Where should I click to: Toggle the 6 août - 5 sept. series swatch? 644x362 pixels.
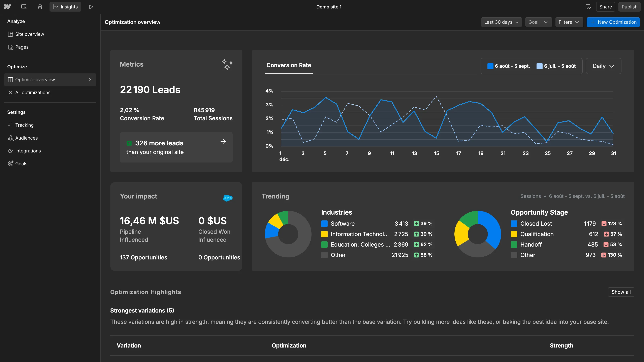[x=490, y=66]
